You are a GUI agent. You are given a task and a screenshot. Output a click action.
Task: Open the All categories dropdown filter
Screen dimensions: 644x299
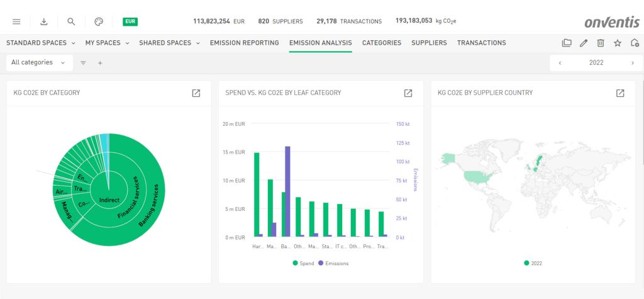[x=38, y=62]
